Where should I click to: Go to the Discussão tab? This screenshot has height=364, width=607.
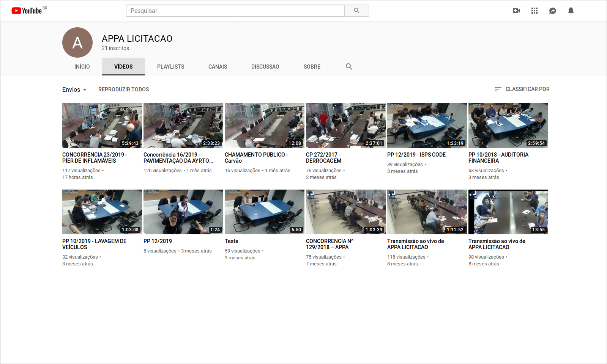265,67
